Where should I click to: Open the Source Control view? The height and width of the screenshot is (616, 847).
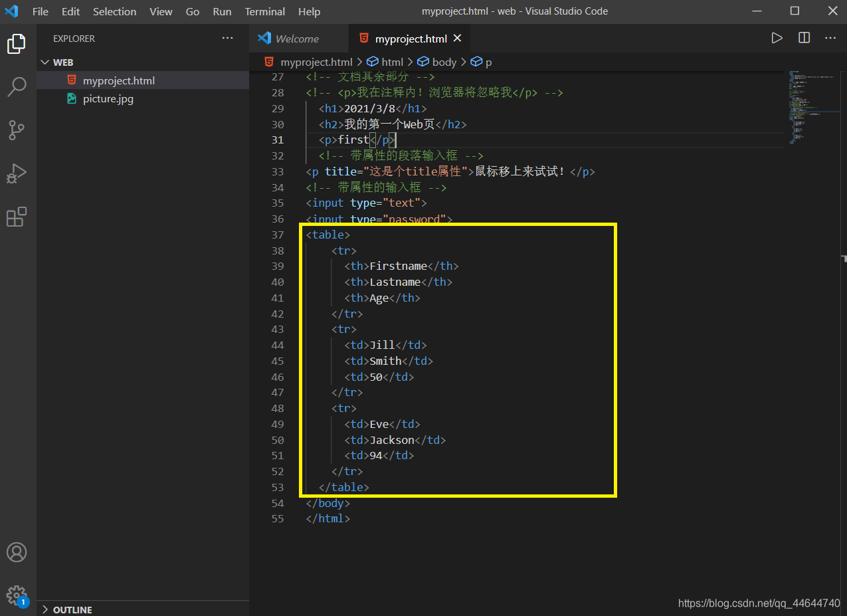click(17, 130)
